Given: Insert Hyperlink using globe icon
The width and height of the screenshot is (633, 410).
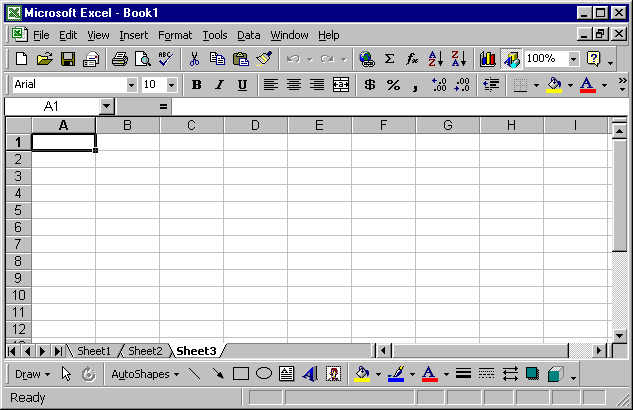Looking at the screenshot, I should (x=367, y=59).
